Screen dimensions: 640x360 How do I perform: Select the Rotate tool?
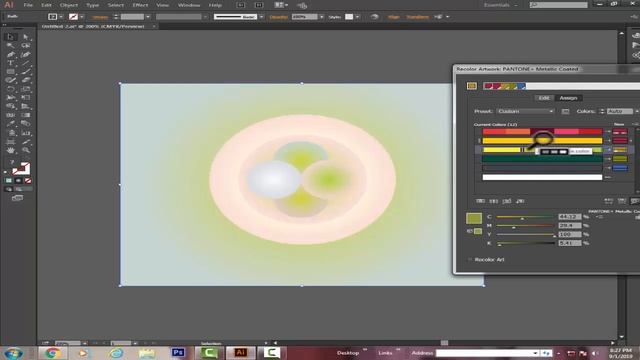(x=11, y=89)
